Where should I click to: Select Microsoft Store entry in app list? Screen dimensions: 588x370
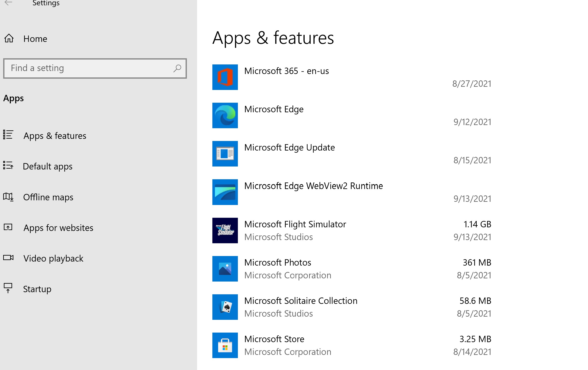352,346
